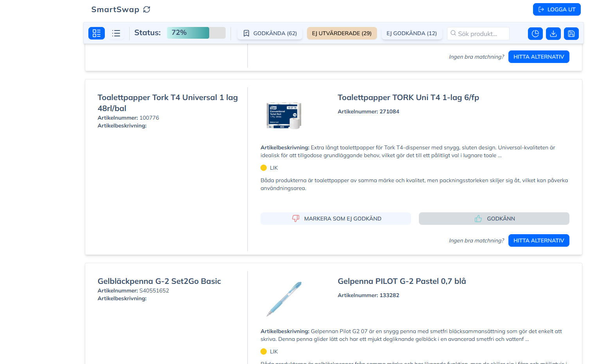Screen dimensions: 614x364
Task: Click the Gelpenna PILOT G-2 Pastel title
Action: 402,281
